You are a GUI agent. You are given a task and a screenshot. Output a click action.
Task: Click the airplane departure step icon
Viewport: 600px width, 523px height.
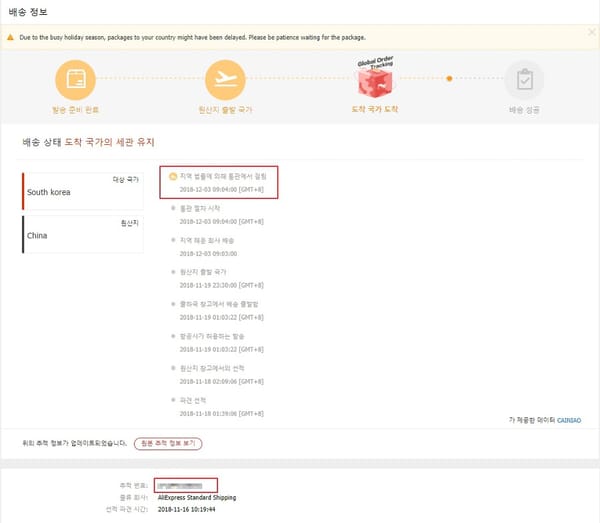point(225,80)
